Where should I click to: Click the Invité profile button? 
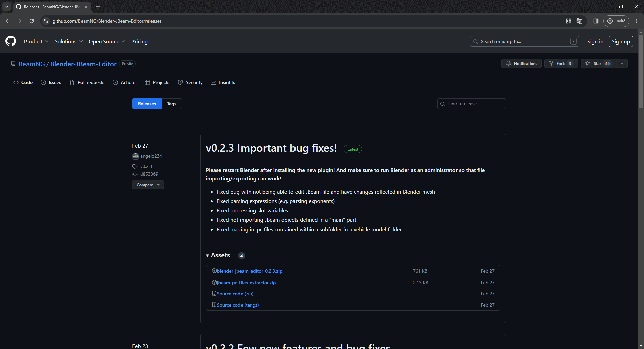[x=616, y=21]
